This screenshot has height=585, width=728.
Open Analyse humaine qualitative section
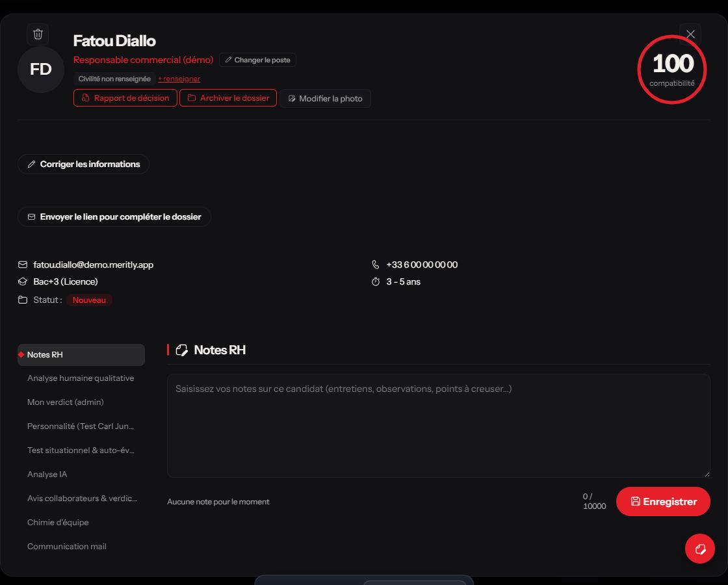point(81,378)
